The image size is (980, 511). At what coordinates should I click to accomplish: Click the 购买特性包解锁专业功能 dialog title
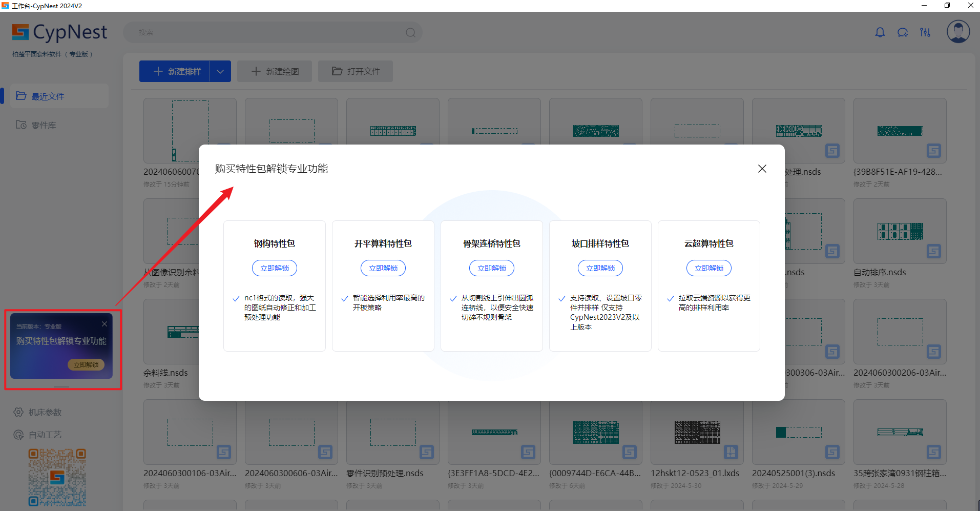coord(272,169)
